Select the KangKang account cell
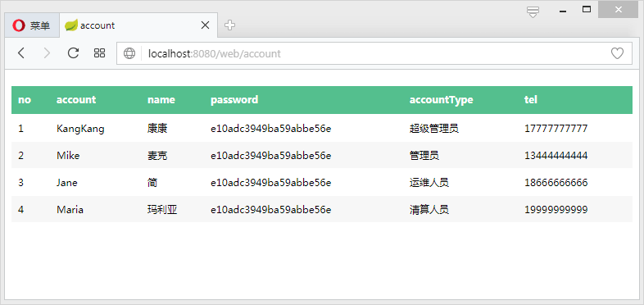 click(80, 129)
